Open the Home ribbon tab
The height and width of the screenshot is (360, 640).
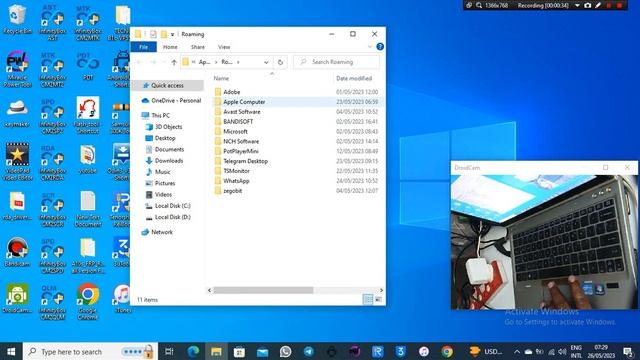[x=170, y=47]
